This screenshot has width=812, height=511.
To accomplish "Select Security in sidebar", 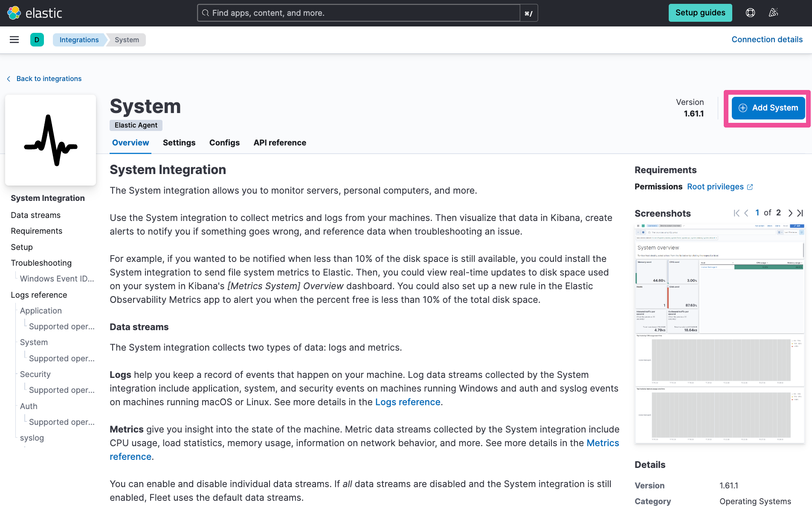I will pos(35,374).
